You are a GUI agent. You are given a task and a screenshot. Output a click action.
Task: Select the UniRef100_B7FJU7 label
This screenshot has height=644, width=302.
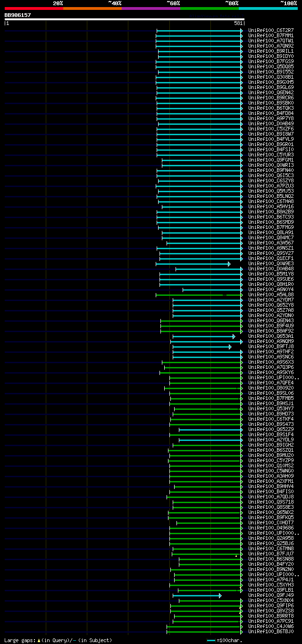[x=271, y=554]
